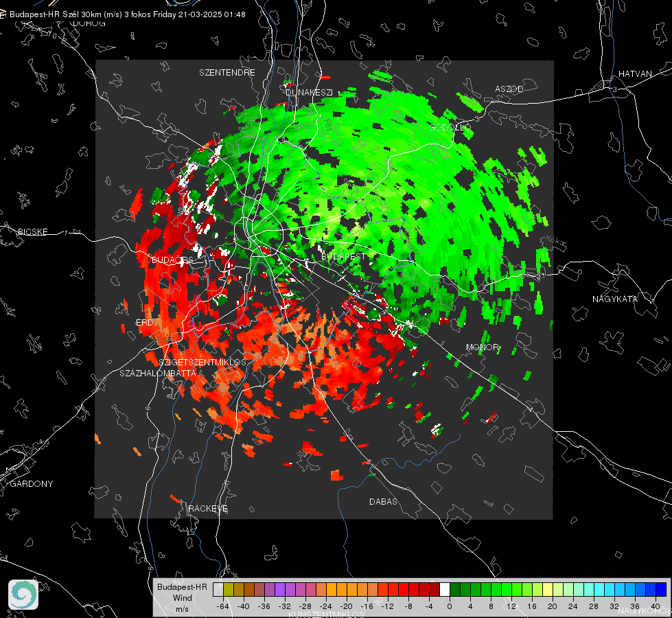Select the BICSKE town label
Screen dimensions: 672x618
(x=32, y=231)
